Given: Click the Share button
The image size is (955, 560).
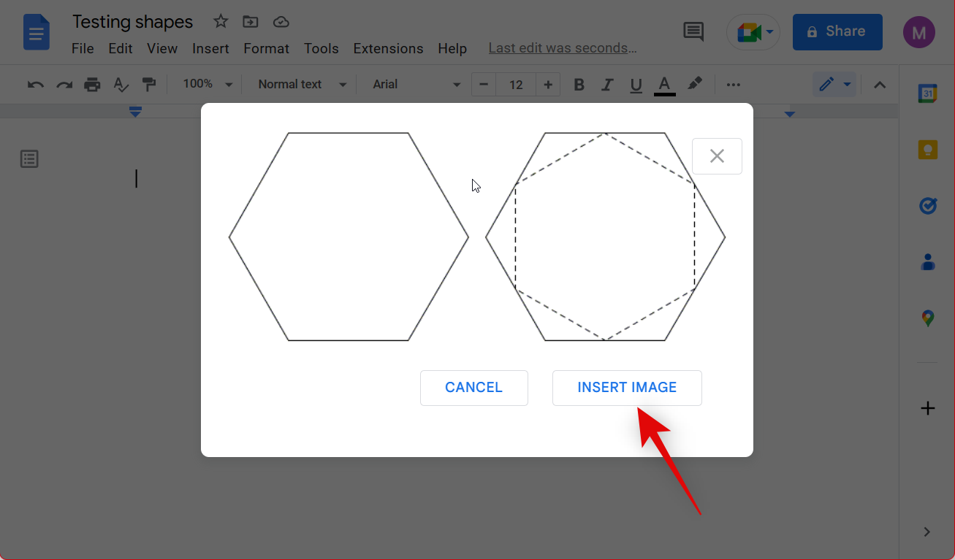Looking at the screenshot, I should (x=837, y=32).
